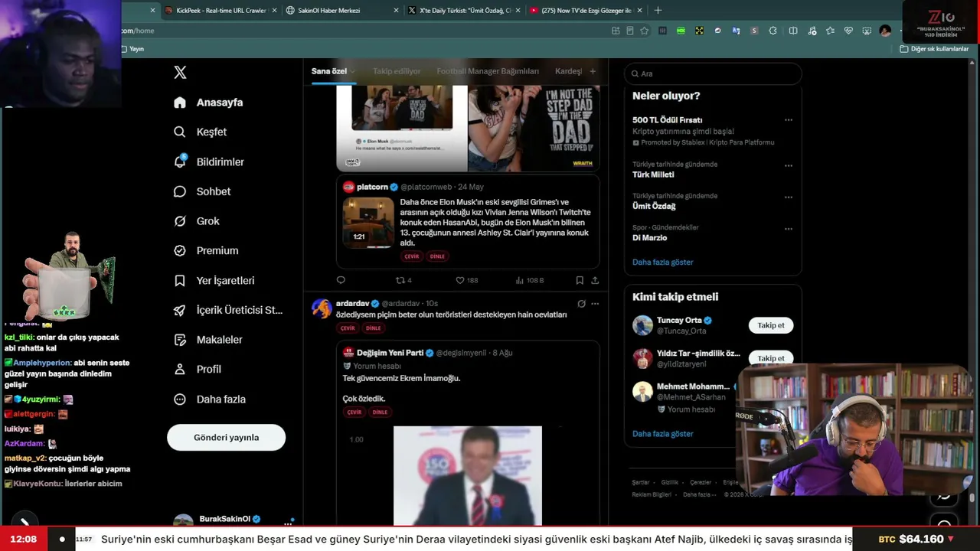Image resolution: width=980 pixels, height=551 pixels.
Task: Switch to Football Manager Bağımlıları tab
Action: click(x=488, y=71)
